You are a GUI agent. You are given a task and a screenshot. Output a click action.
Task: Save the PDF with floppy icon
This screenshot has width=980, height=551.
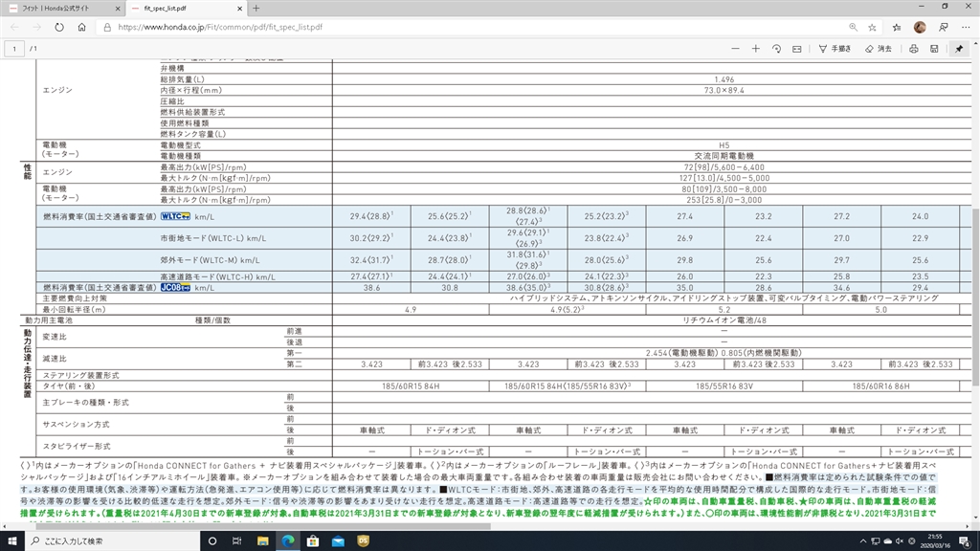[934, 49]
